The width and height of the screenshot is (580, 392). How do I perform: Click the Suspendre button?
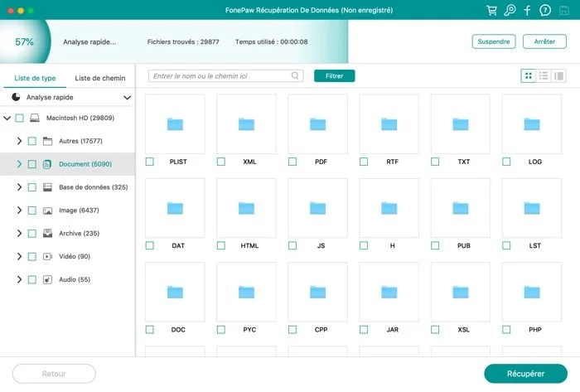pyautogui.click(x=494, y=41)
